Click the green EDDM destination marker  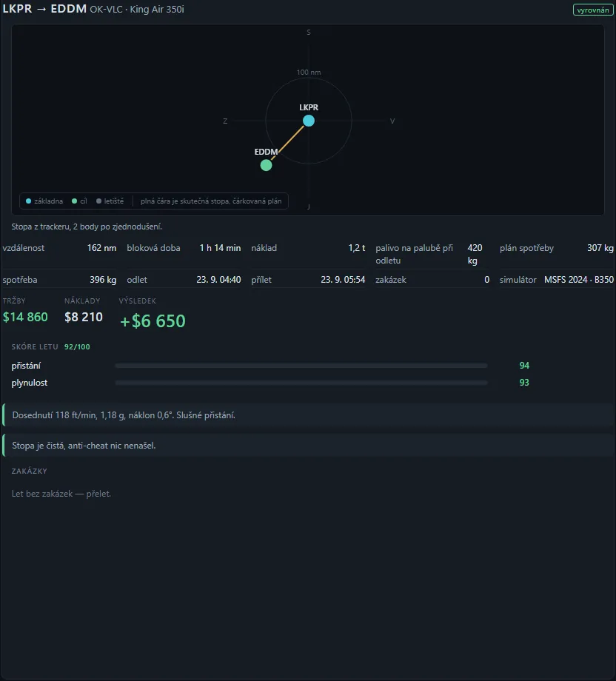pos(266,165)
